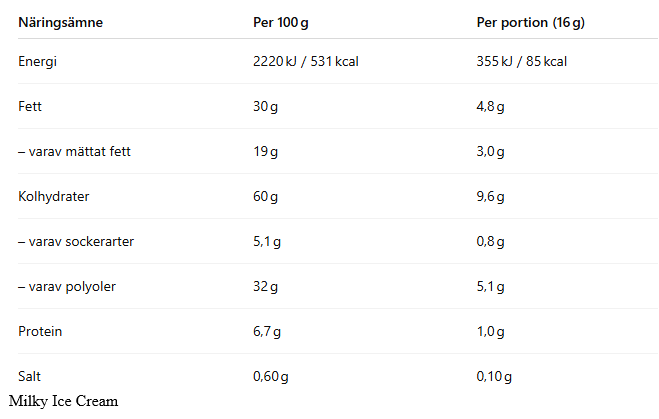Screen dimensions: 659x419
Task: Click the 2220 kJ / 531 kcal value
Action: click(306, 61)
